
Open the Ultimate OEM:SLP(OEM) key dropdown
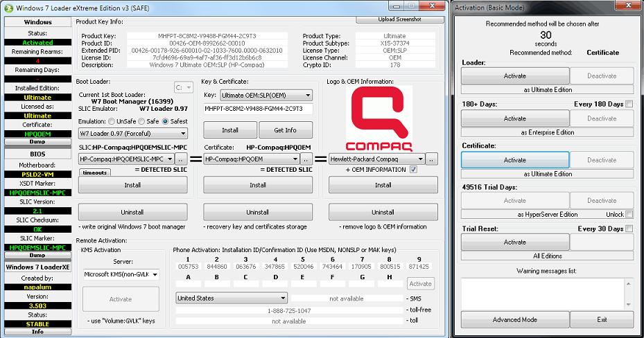[266, 95]
